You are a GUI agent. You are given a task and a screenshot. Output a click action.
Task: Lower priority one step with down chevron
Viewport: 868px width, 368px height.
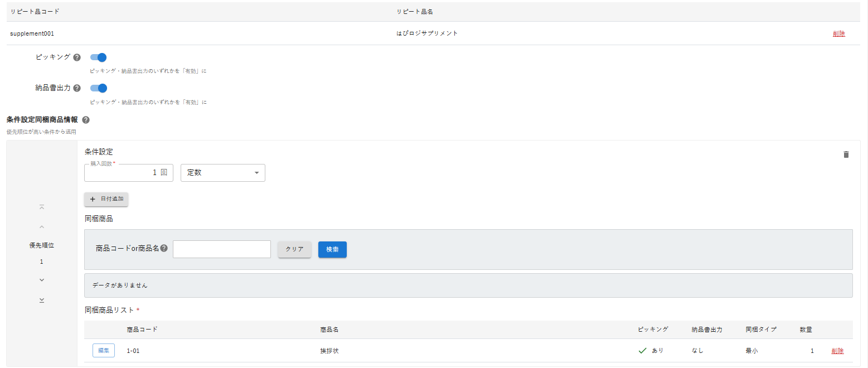pyautogui.click(x=42, y=280)
